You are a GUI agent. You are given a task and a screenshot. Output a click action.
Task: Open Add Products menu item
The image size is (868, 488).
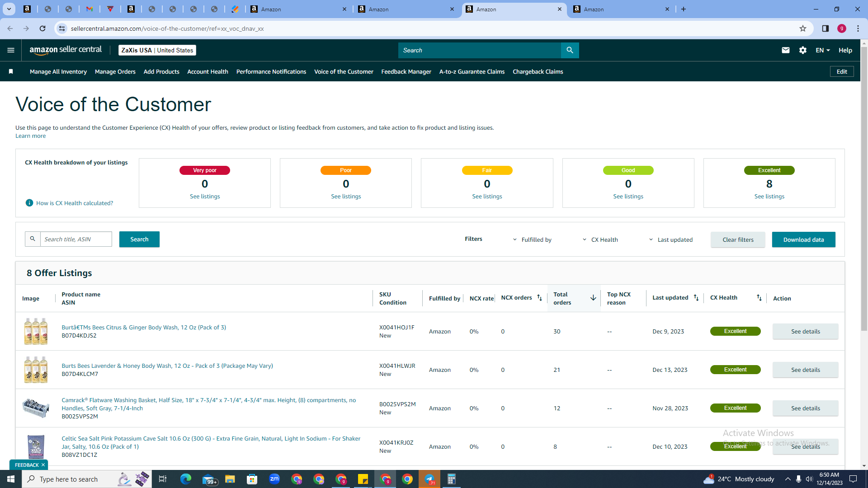[x=161, y=71]
